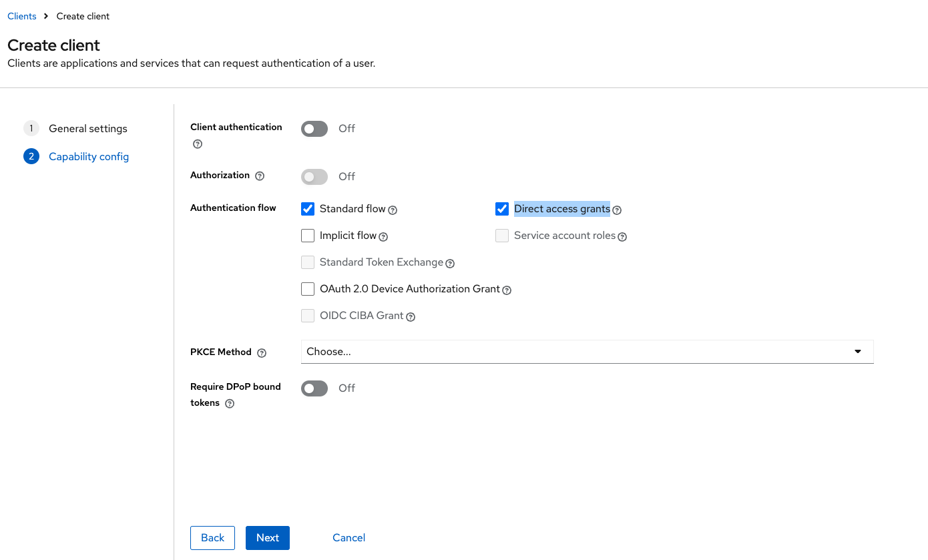Turn on Require DPoP bound tokens
The height and width of the screenshot is (560, 928).
[314, 388]
